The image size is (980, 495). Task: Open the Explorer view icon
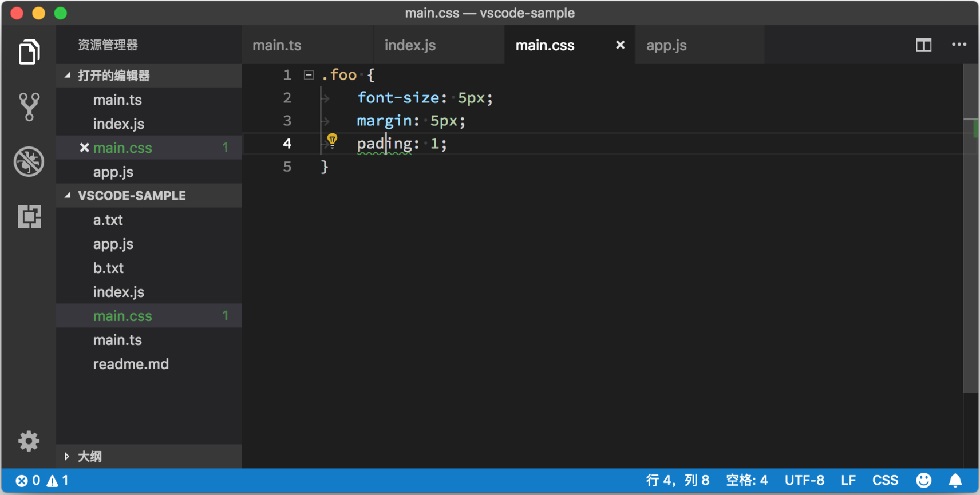pos(29,52)
